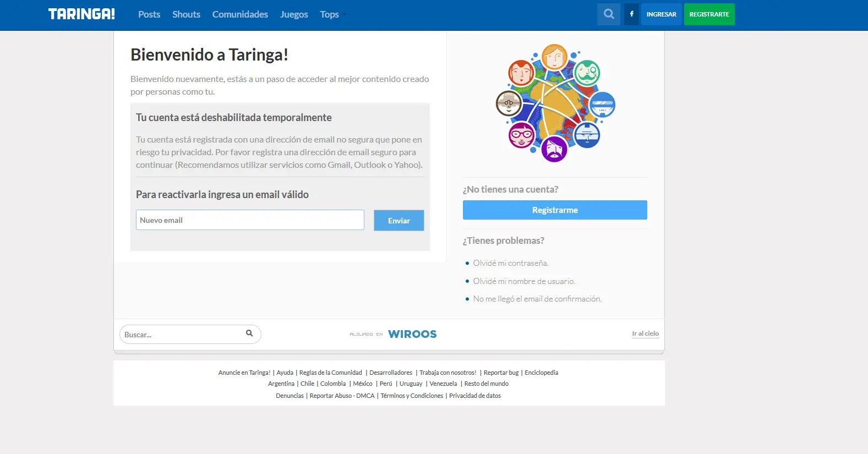
Task: Focus the Nuevo email field
Action: [250, 220]
